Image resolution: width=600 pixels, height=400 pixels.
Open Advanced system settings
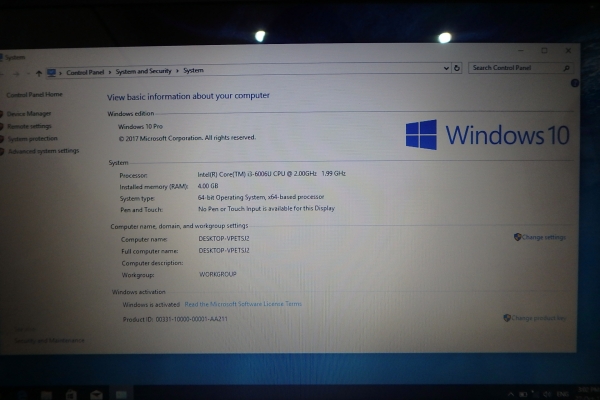(x=43, y=151)
